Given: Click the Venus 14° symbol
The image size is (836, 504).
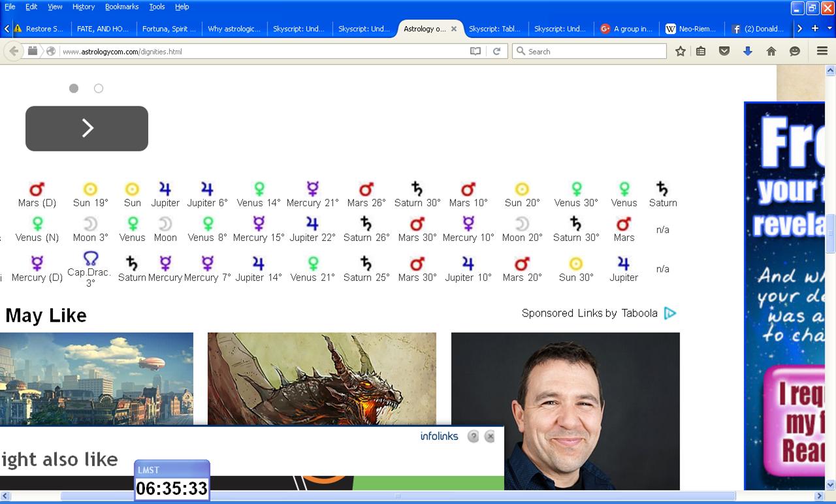Looking at the screenshot, I should tap(259, 189).
